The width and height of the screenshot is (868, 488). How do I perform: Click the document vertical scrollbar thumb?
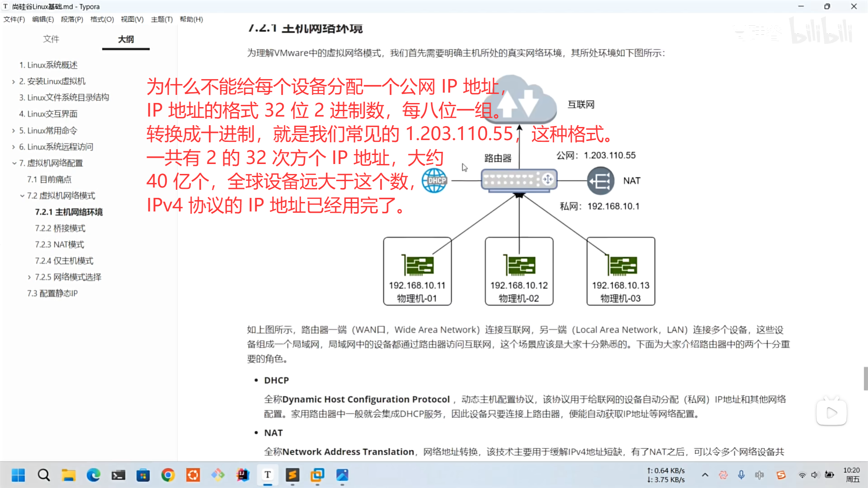(x=865, y=378)
